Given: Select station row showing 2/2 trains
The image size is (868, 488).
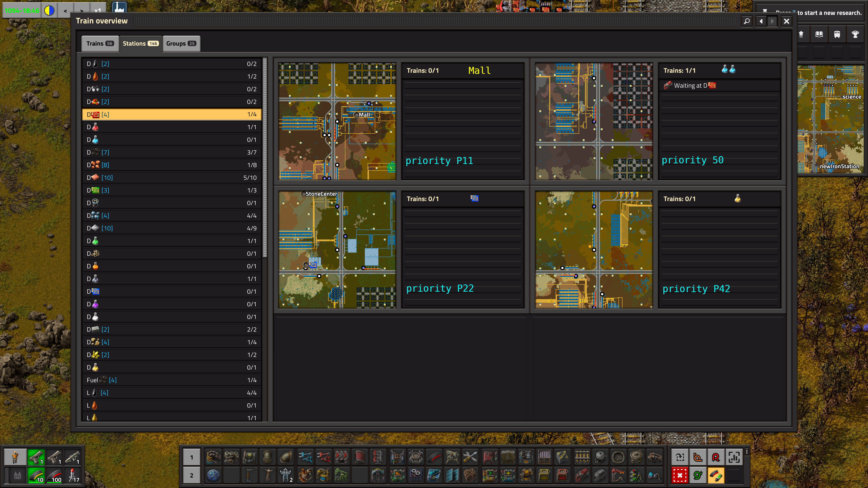Looking at the screenshot, I should click(172, 329).
